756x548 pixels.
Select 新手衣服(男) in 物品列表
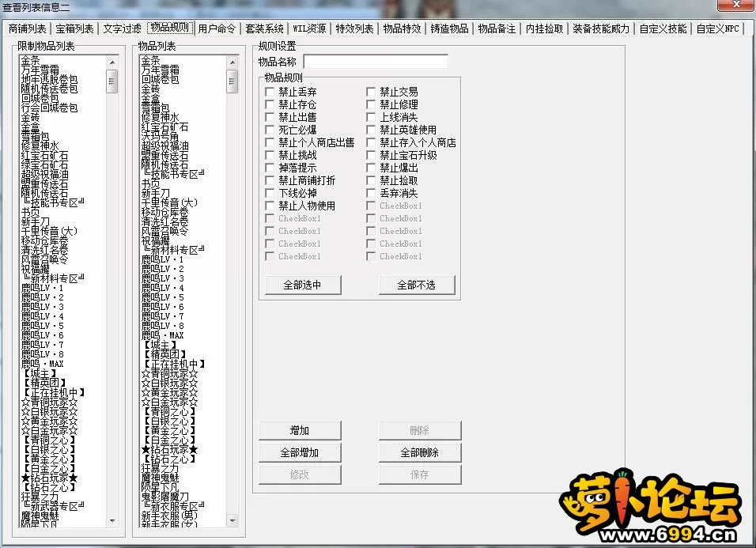(x=169, y=516)
